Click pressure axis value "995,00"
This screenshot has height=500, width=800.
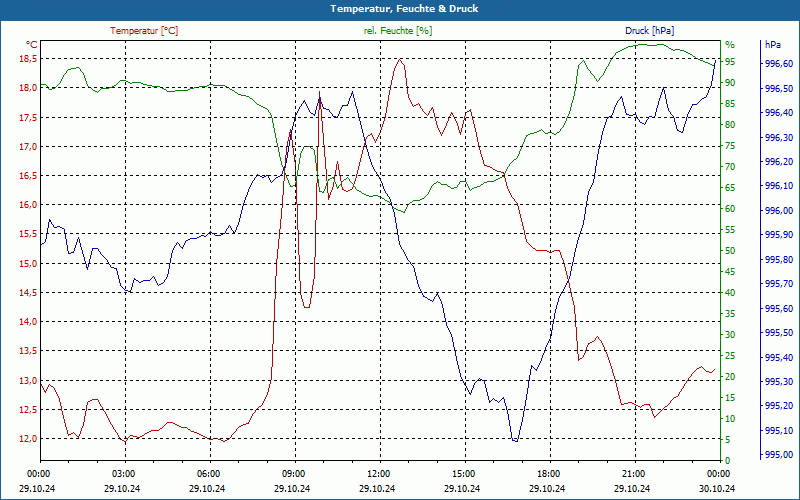point(779,455)
